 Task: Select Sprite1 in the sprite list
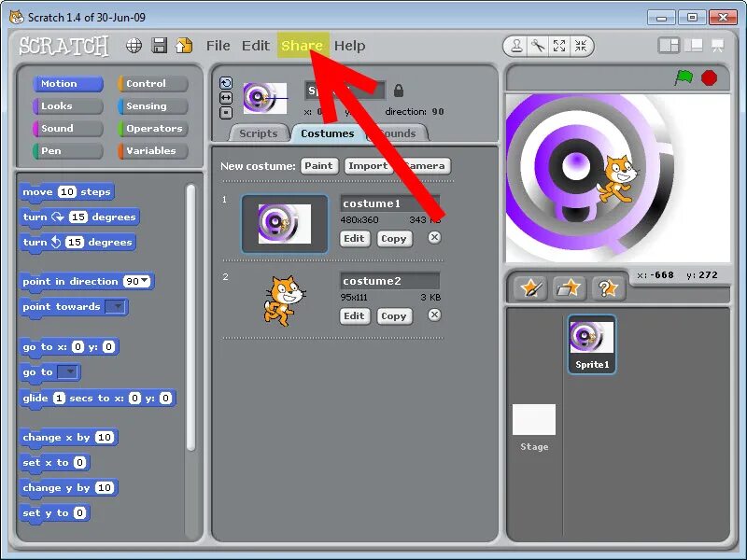point(592,343)
